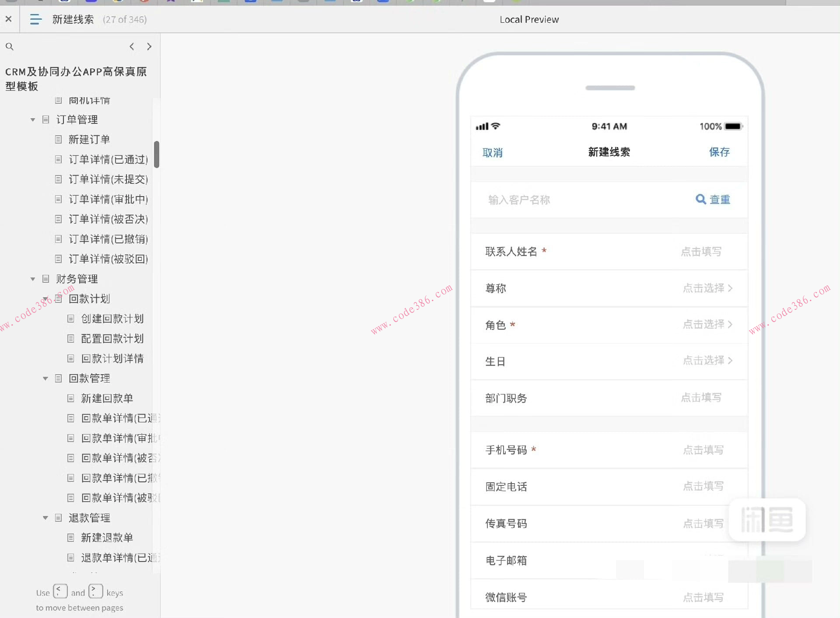This screenshot has width=840, height=618.
Task: Select 新建退款单 page in sitemap
Action: [x=107, y=537]
